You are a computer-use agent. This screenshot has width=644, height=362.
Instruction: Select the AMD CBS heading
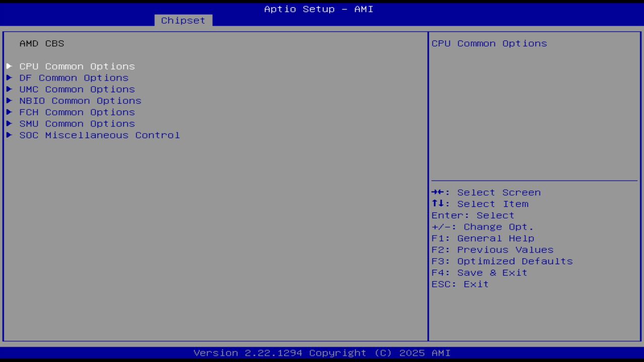42,43
